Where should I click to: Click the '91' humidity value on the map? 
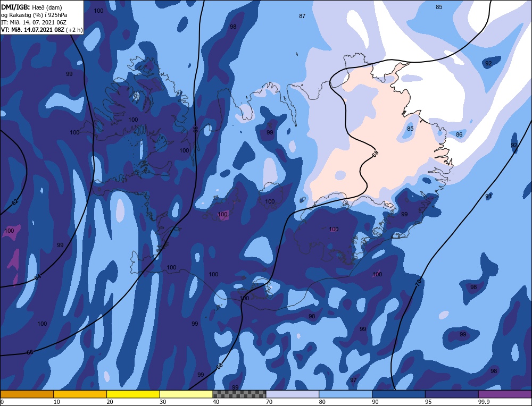[x=488, y=196]
